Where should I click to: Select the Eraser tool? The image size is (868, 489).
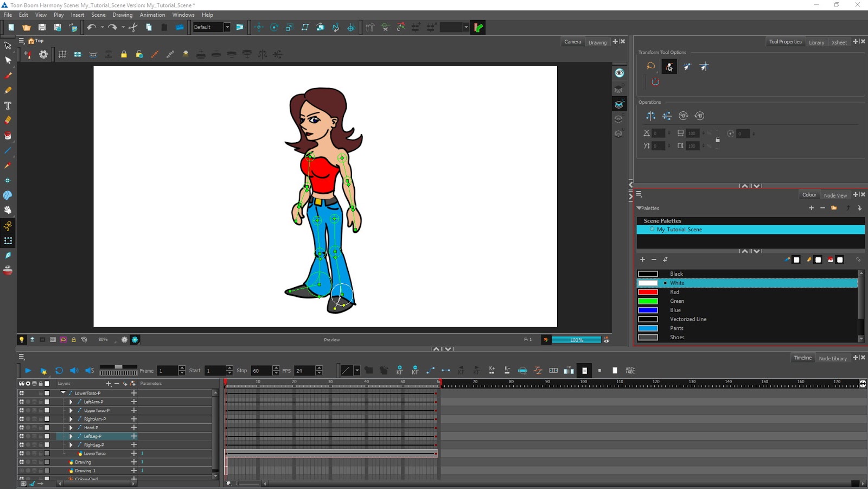[8, 120]
